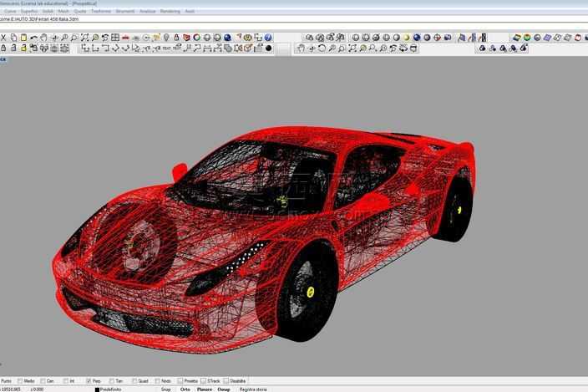The height and width of the screenshot is (392, 588).
Task: Enable the Quad osnap checkbox
Action: click(x=134, y=381)
